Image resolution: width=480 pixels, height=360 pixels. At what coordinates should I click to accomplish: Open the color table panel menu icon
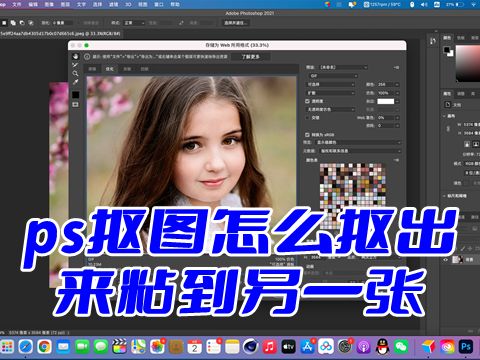(x=396, y=160)
